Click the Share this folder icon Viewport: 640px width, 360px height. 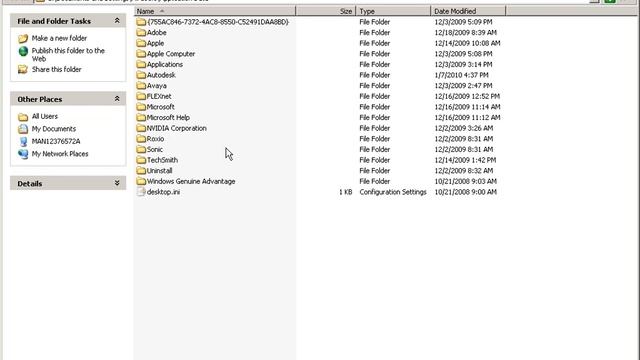23,69
